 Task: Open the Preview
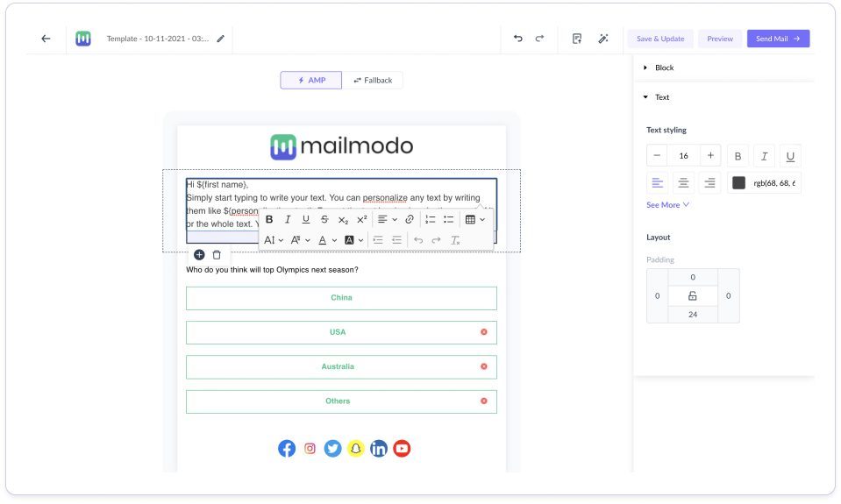[x=720, y=39]
